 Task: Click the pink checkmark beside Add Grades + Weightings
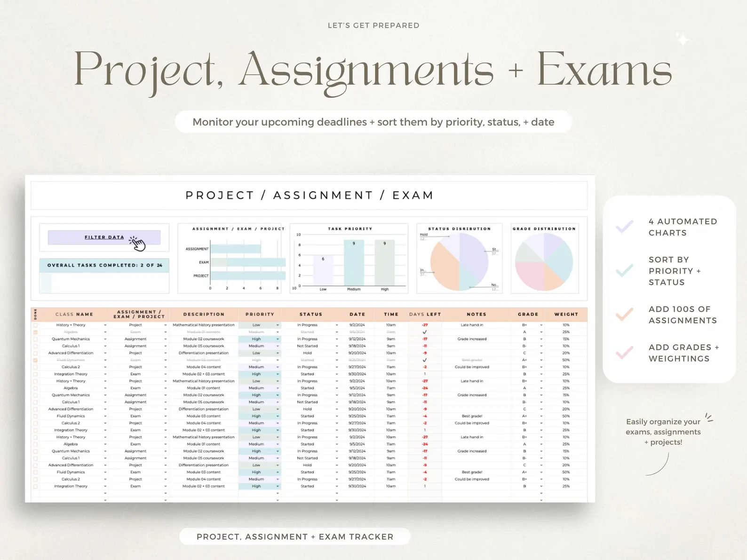coord(625,353)
